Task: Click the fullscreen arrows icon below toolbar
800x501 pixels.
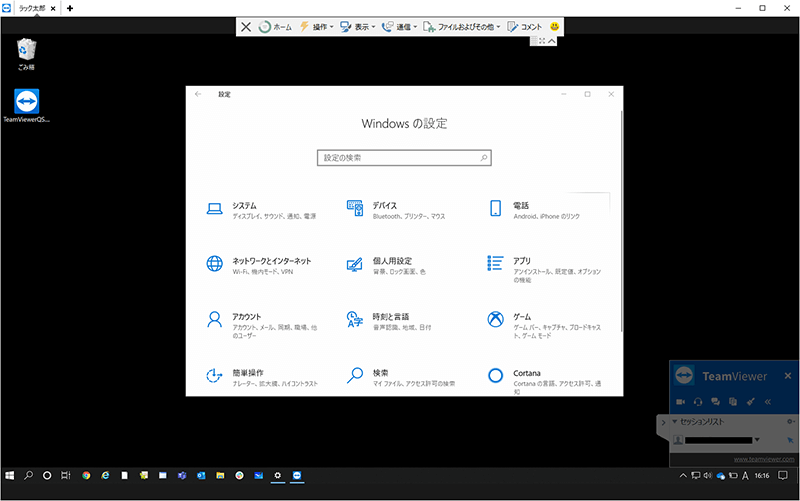Action: pyautogui.click(x=542, y=41)
